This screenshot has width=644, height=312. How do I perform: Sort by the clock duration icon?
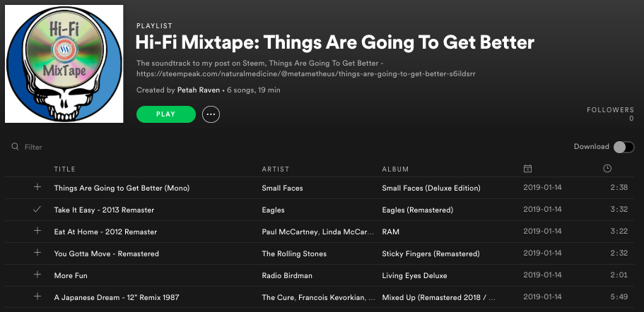(607, 169)
